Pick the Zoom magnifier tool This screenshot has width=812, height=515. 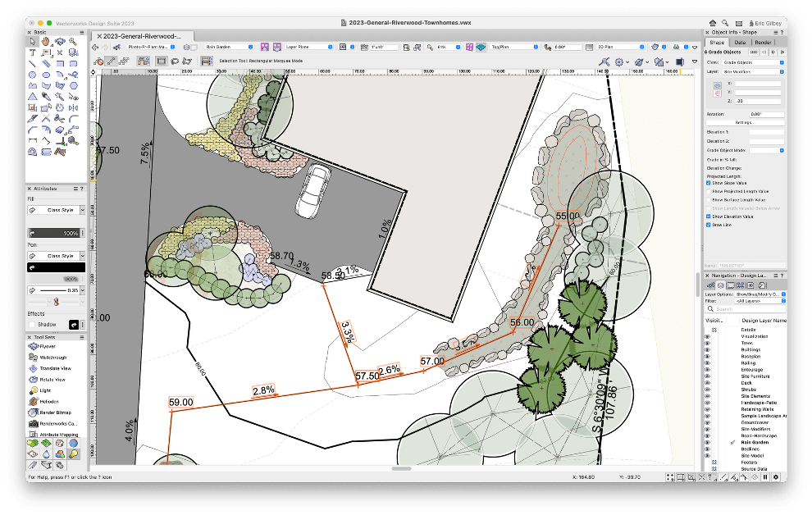point(75,40)
